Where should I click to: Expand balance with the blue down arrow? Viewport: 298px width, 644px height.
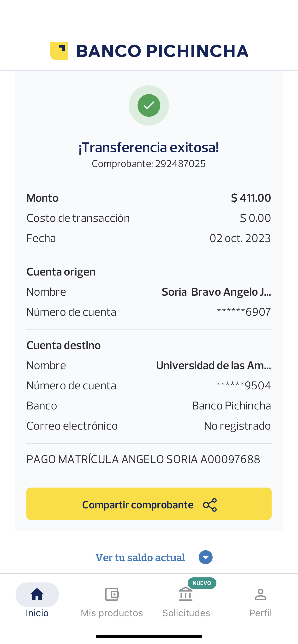tap(206, 557)
